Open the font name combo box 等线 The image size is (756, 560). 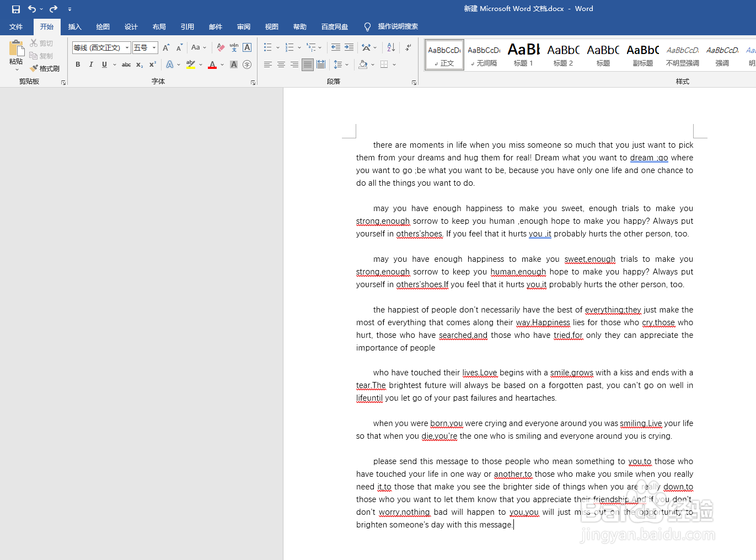pyautogui.click(x=101, y=48)
